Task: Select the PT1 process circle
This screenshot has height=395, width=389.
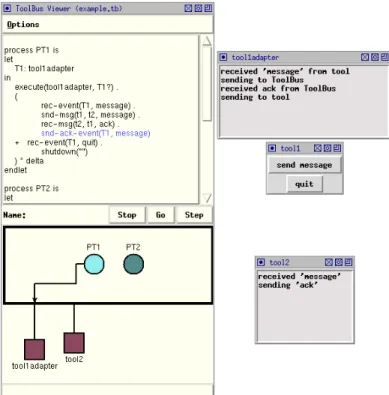Action: coord(94,264)
